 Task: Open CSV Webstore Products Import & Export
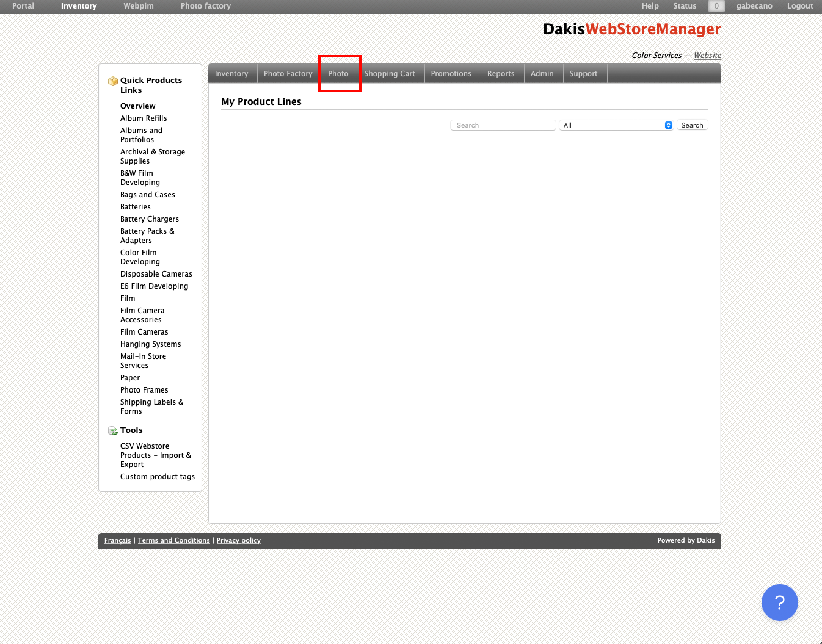[155, 455]
